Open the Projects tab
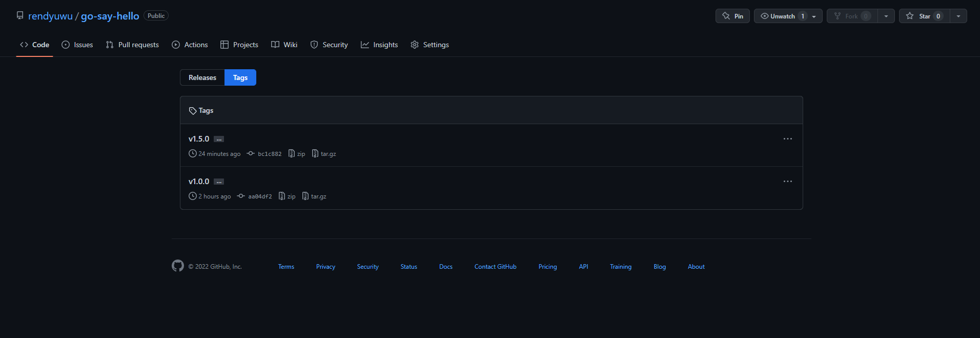 coord(239,45)
